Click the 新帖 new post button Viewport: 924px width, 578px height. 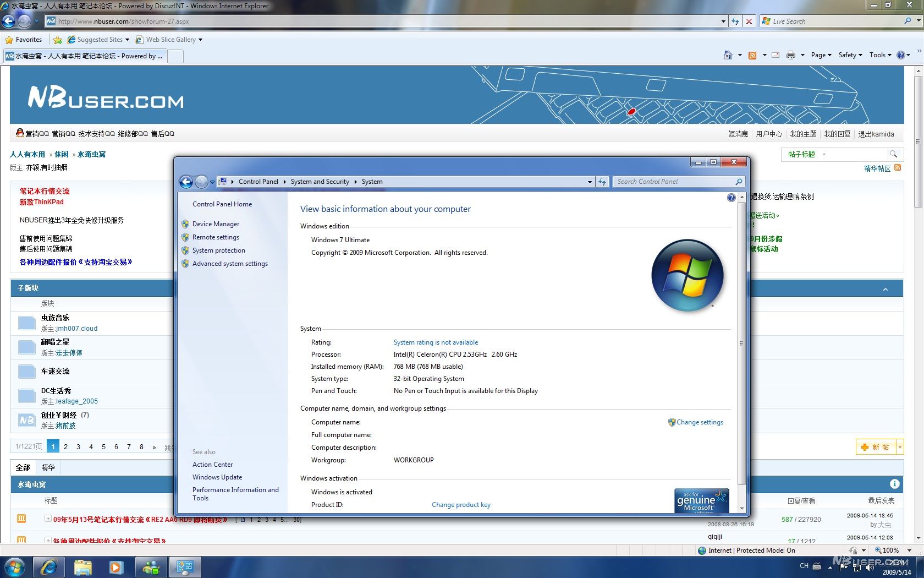(x=877, y=447)
